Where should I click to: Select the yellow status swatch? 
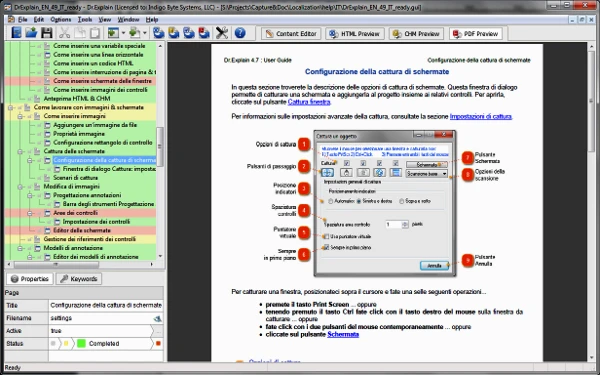pyautogui.click(x=66, y=344)
